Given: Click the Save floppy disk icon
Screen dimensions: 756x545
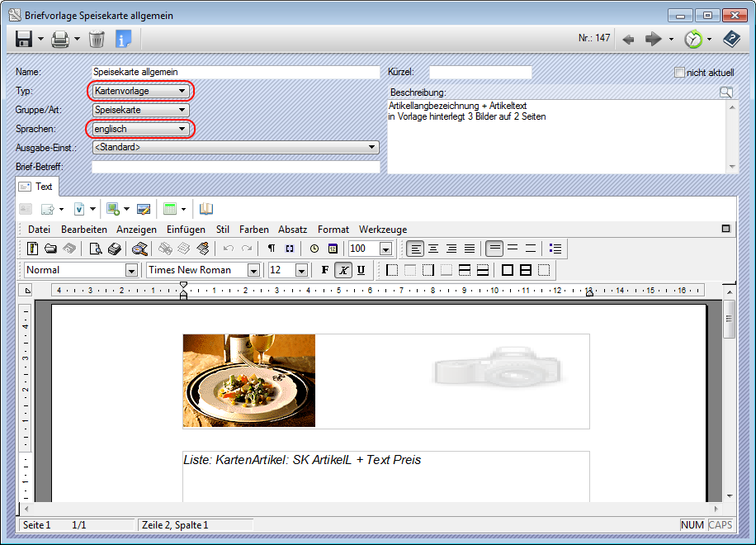Looking at the screenshot, I should point(24,39).
